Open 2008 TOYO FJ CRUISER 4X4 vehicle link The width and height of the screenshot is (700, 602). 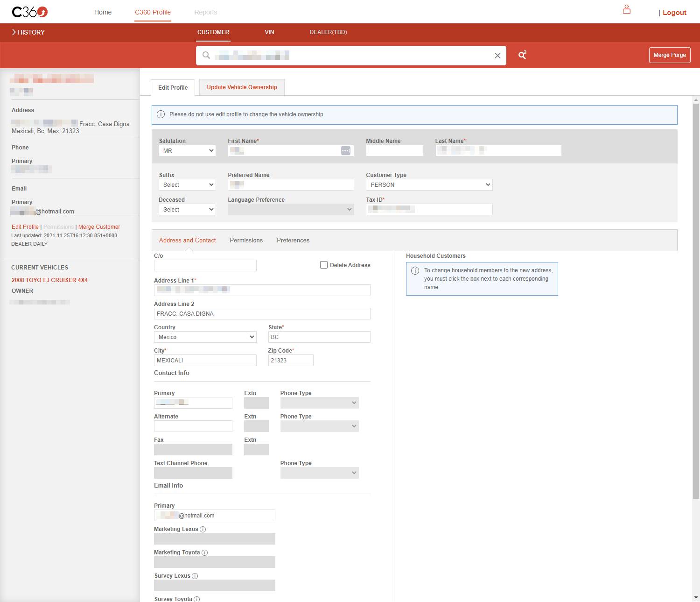pyautogui.click(x=50, y=280)
